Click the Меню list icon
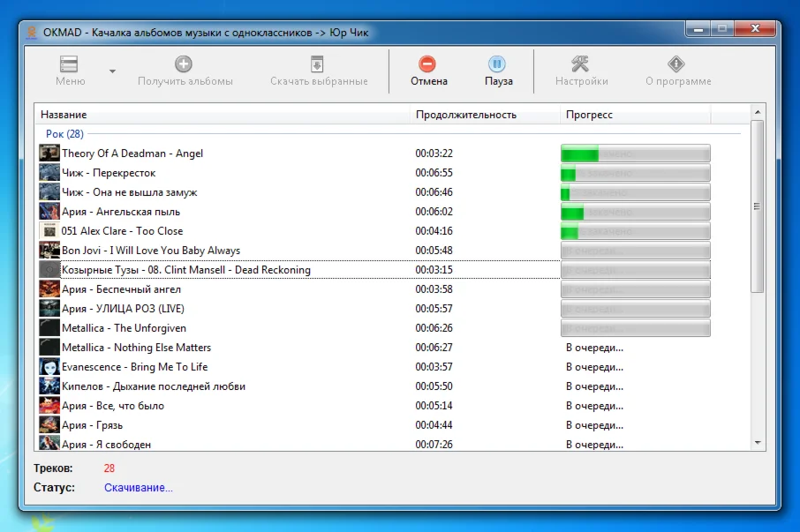Viewport: 800px width, 532px height. coord(70,64)
